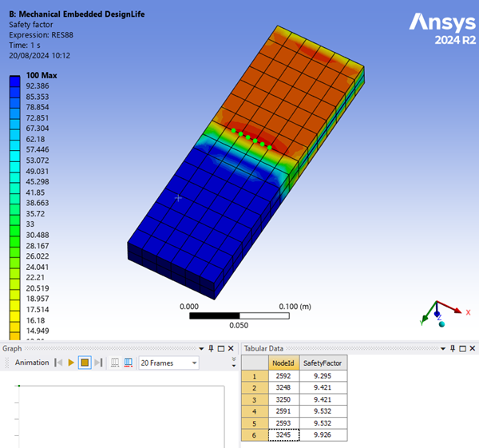Select table row header 2
This screenshot has width=479, height=448.
coord(255,388)
